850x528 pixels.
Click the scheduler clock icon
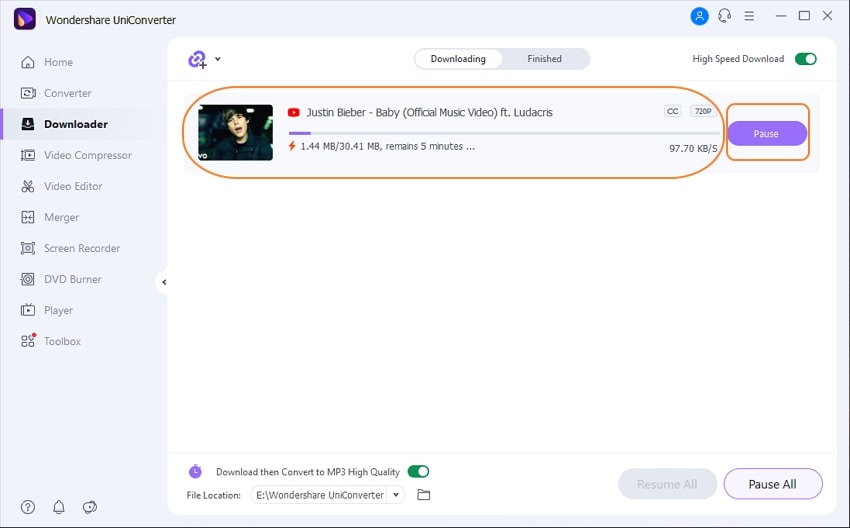(x=195, y=472)
